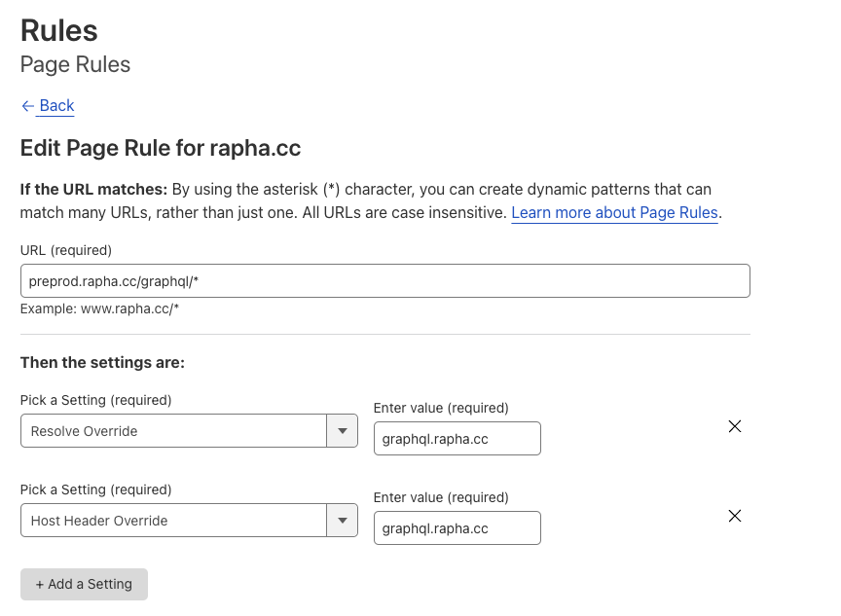
Task: Click the Resolve Override value field
Action: 457,439
